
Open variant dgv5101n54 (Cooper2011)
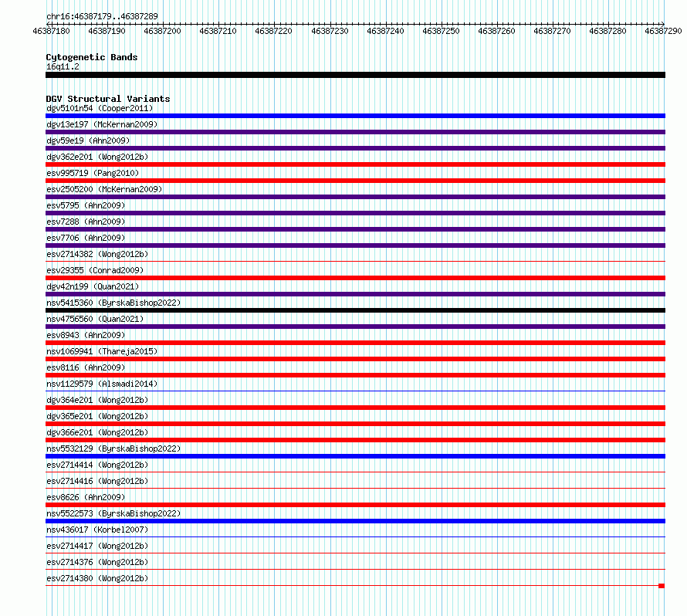tap(100, 108)
